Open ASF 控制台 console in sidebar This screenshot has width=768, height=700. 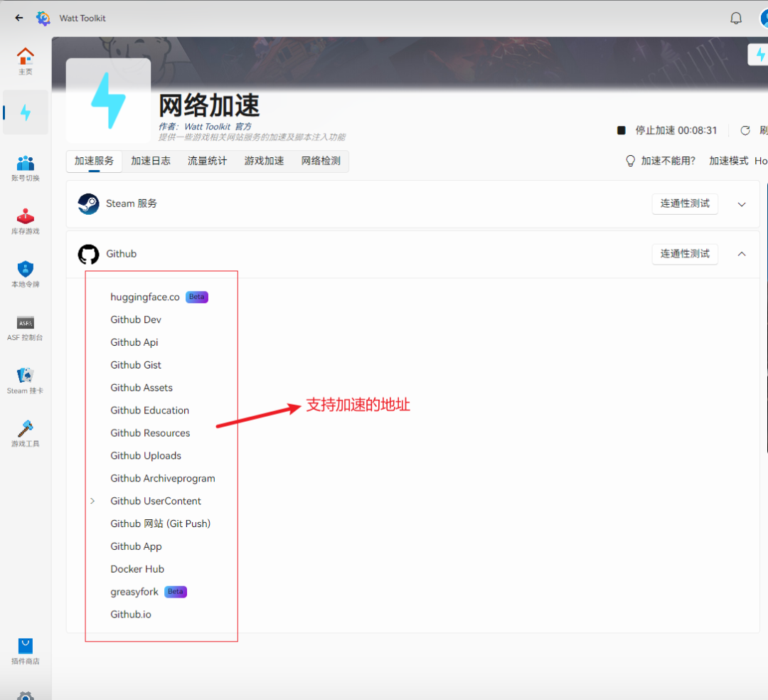25,328
